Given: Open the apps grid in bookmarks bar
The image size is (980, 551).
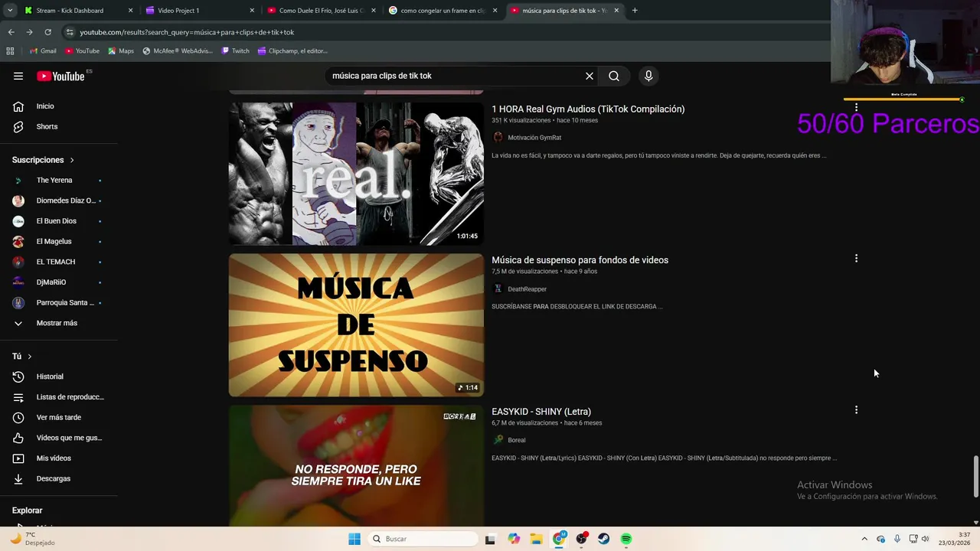Looking at the screenshot, I should 10,51.
